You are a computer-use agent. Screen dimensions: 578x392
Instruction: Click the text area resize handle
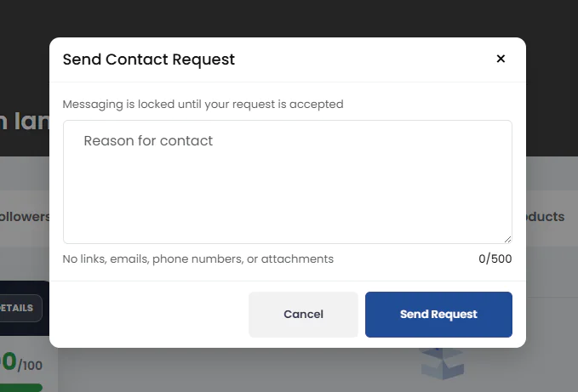tap(507, 239)
